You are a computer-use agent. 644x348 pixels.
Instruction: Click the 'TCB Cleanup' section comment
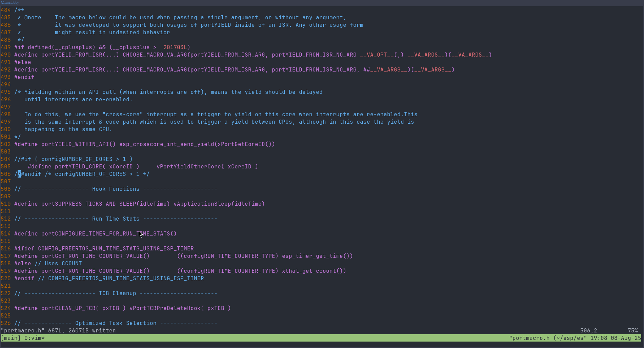[117, 293]
